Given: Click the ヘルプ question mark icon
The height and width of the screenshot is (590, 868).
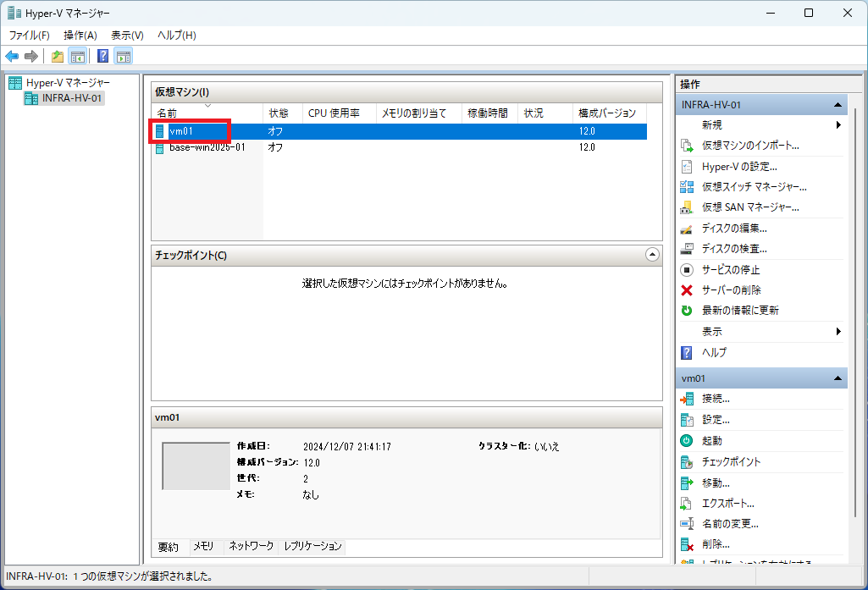Looking at the screenshot, I should [687, 352].
